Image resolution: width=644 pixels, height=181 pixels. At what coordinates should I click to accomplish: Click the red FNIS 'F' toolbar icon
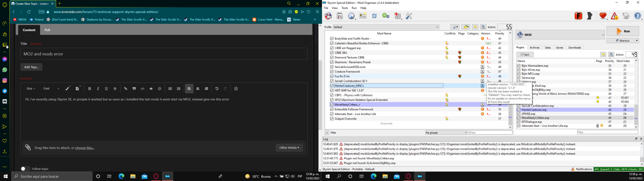tap(579, 16)
